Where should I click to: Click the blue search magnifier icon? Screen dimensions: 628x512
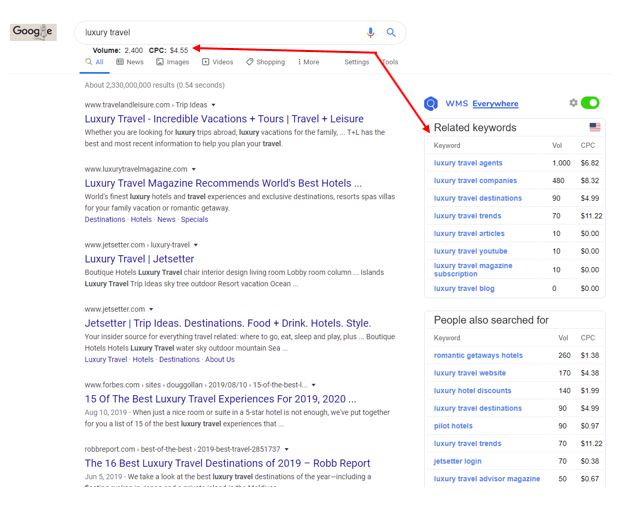[391, 32]
